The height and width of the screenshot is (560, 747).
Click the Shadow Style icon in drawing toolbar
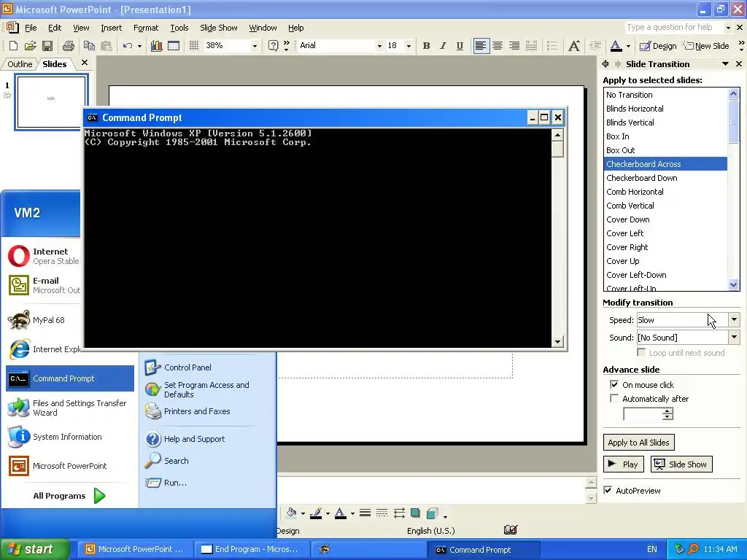coord(415,513)
